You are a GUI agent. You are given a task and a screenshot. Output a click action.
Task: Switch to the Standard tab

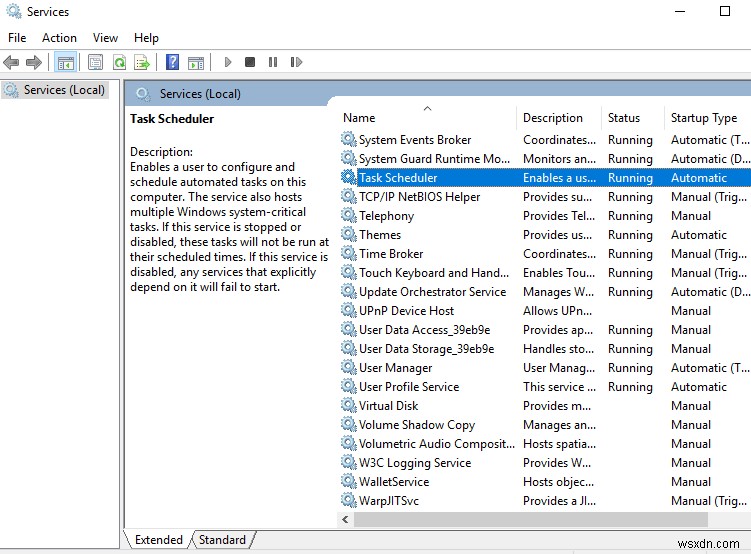tap(222, 540)
